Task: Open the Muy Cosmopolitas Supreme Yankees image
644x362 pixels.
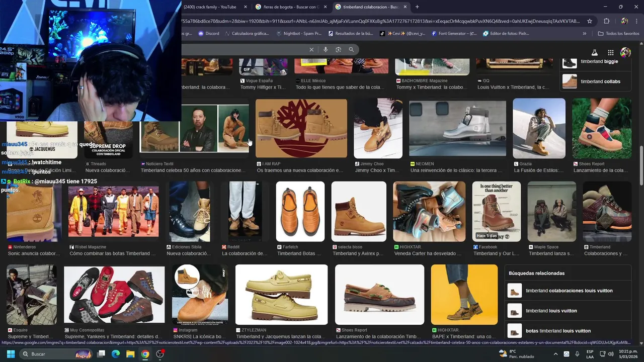Action: click(114, 294)
